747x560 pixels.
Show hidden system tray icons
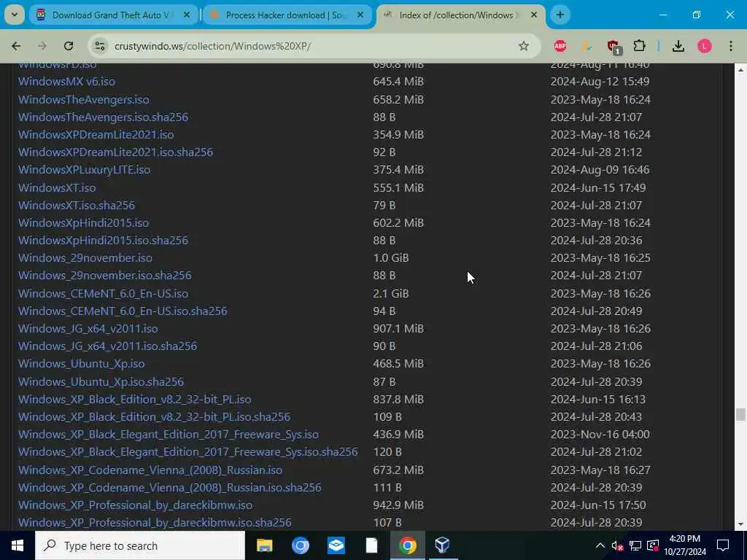(600, 545)
